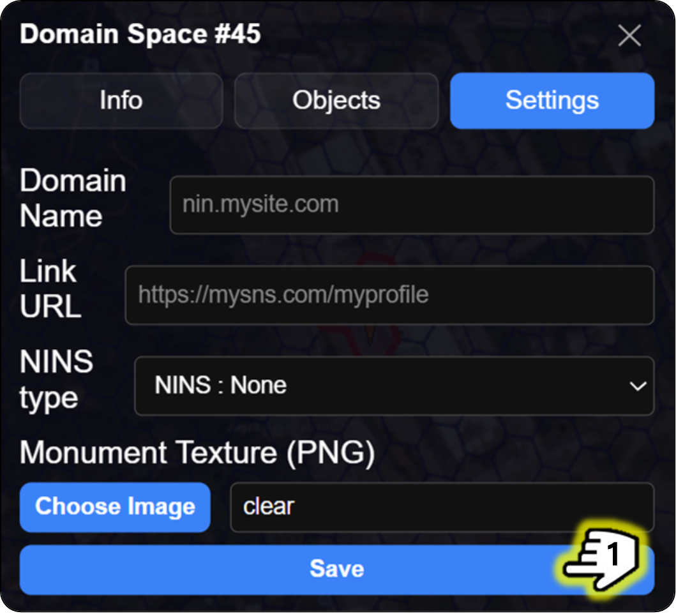Click the pointing hand marker icon
This screenshot has width=676, height=616.
(x=603, y=556)
